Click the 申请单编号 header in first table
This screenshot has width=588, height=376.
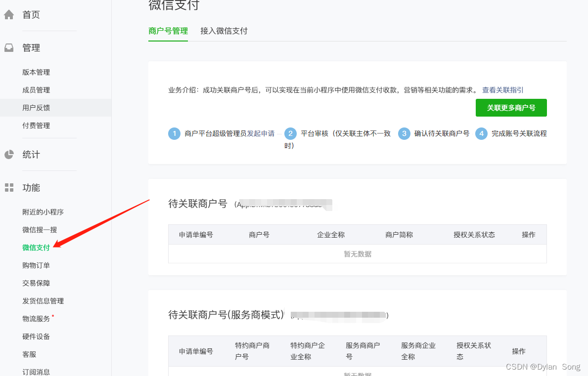tap(196, 235)
